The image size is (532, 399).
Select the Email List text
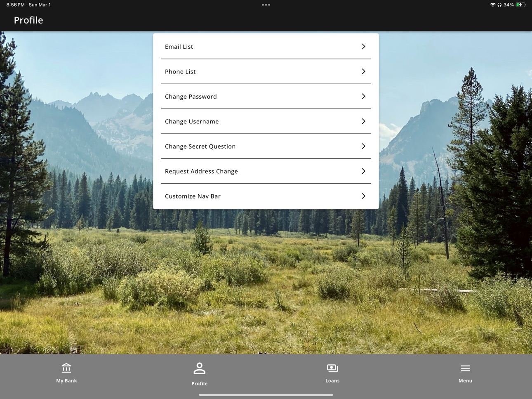click(x=179, y=47)
